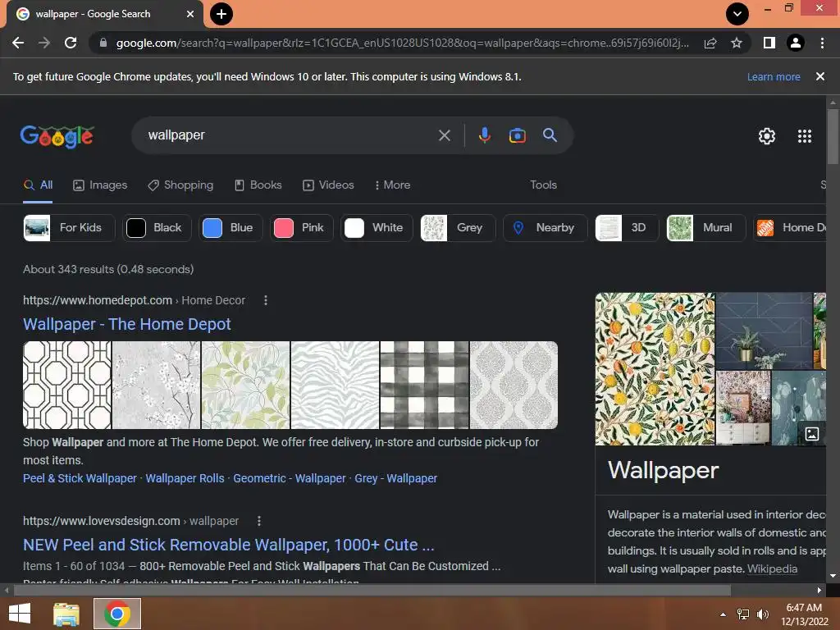Screen dimensions: 840x630
Task: Switch to the Books tab
Action: 258,185
